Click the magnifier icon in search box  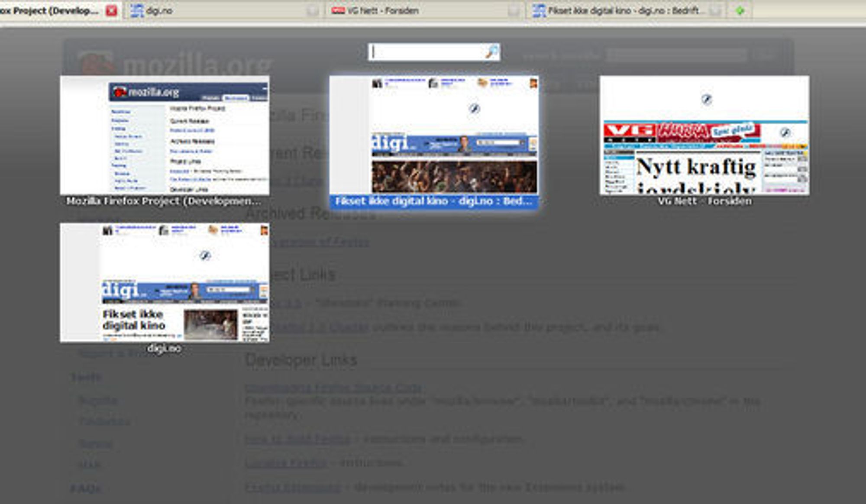tap(491, 52)
